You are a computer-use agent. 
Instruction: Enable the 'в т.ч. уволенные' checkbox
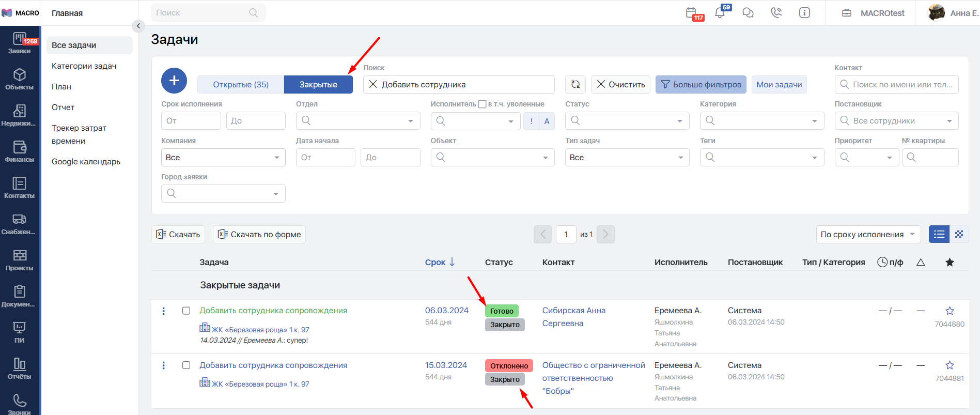point(482,104)
